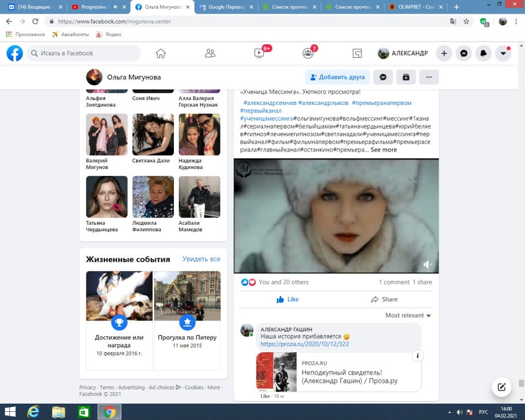
Task: Switch to the OLIMPBET tab
Action: point(416,7)
